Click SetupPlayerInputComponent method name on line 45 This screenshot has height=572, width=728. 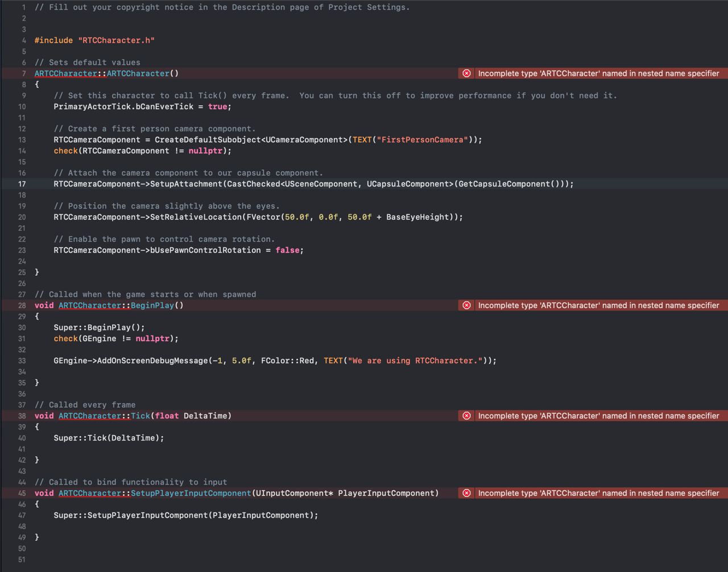191,493
